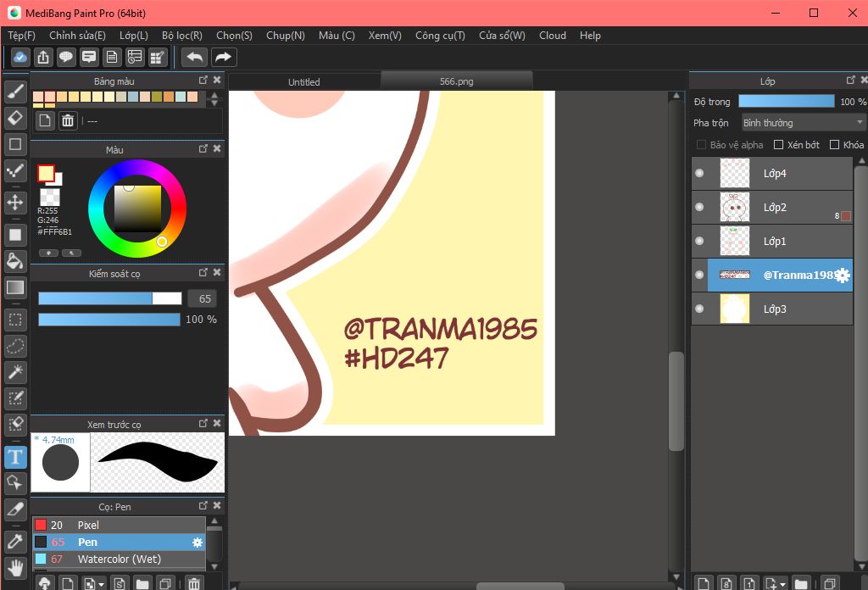Select the Divide/Dot tool

click(x=15, y=171)
